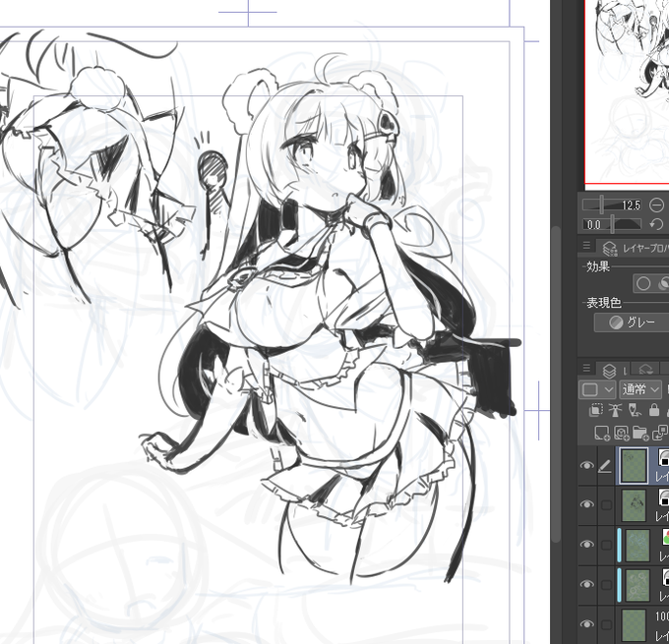Adjust the 12.5 zoom slider
The height and width of the screenshot is (644, 669).
pyautogui.click(x=614, y=205)
